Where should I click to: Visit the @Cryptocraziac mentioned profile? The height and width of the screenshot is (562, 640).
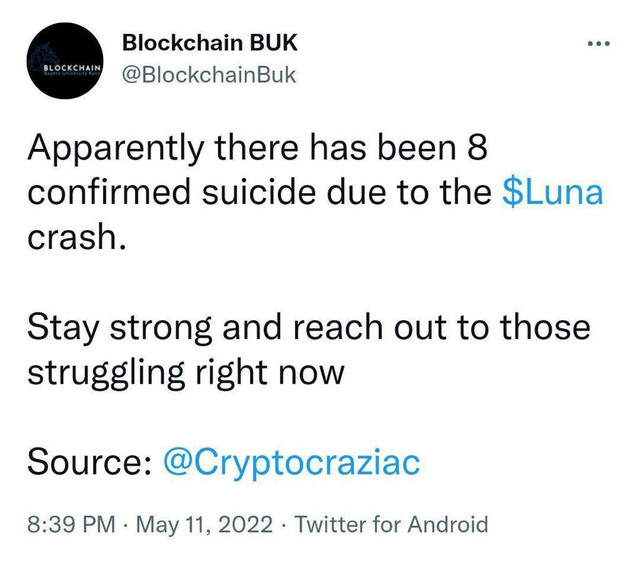coord(291,463)
